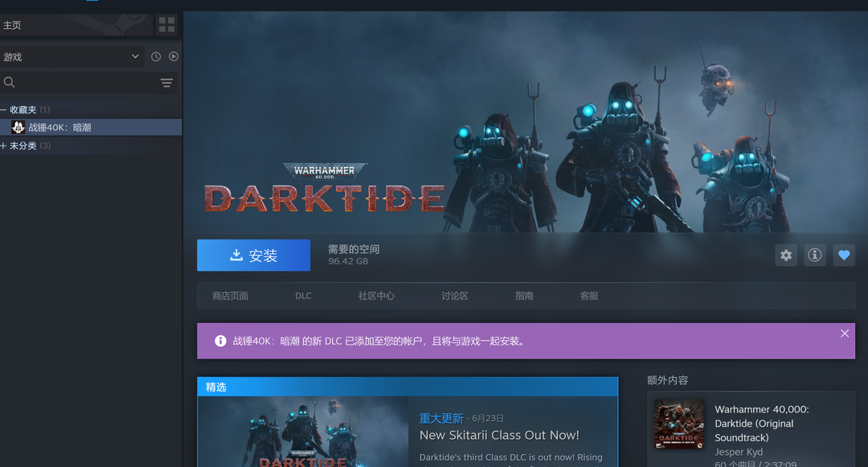Expand the 未分类 category
The image size is (868, 467).
[x=3, y=145]
